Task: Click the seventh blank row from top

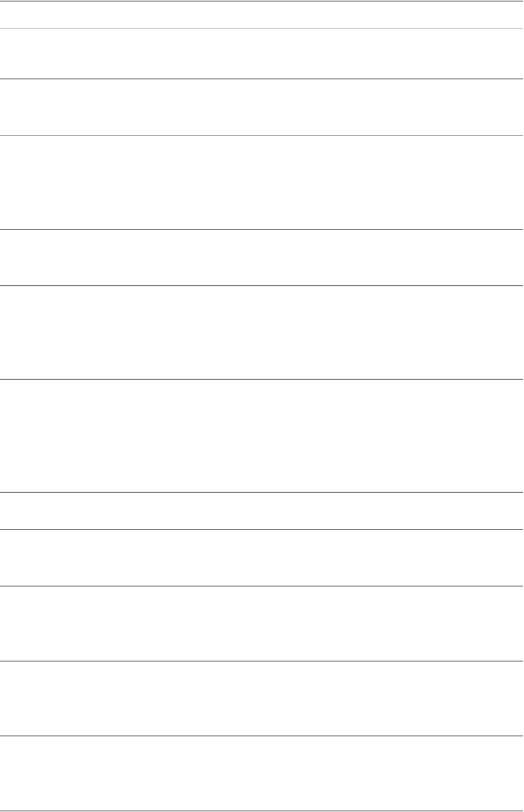Action: (x=261, y=435)
